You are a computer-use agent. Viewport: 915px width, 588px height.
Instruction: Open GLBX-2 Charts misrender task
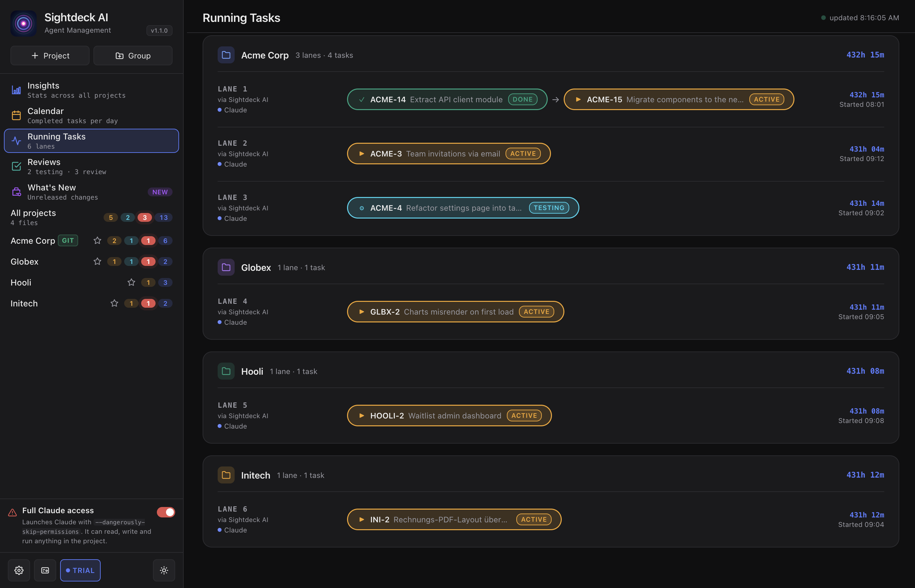coord(455,312)
